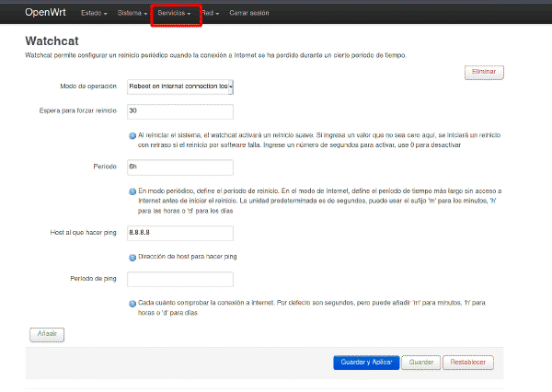Click the 'Dirección de host para hacer ping' text

[x=188, y=257]
